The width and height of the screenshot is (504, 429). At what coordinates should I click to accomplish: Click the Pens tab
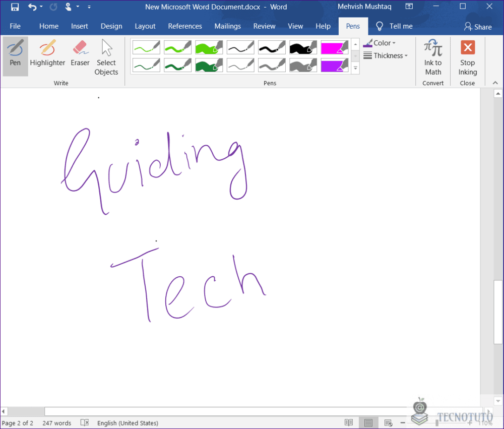[x=353, y=26]
